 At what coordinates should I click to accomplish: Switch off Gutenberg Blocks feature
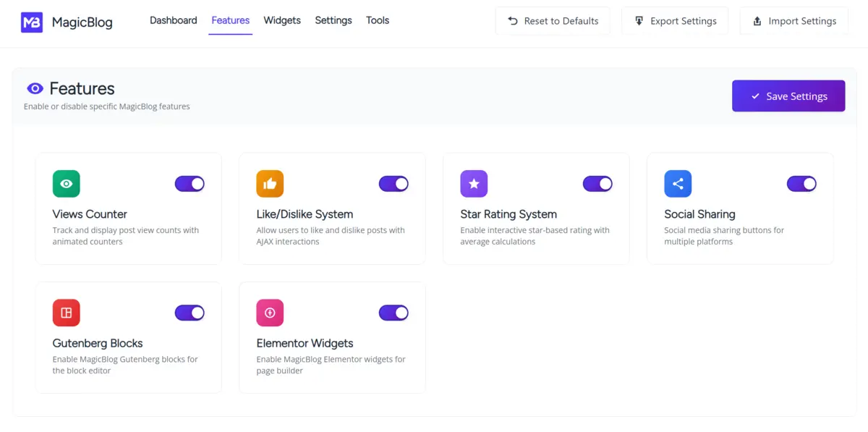(190, 313)
